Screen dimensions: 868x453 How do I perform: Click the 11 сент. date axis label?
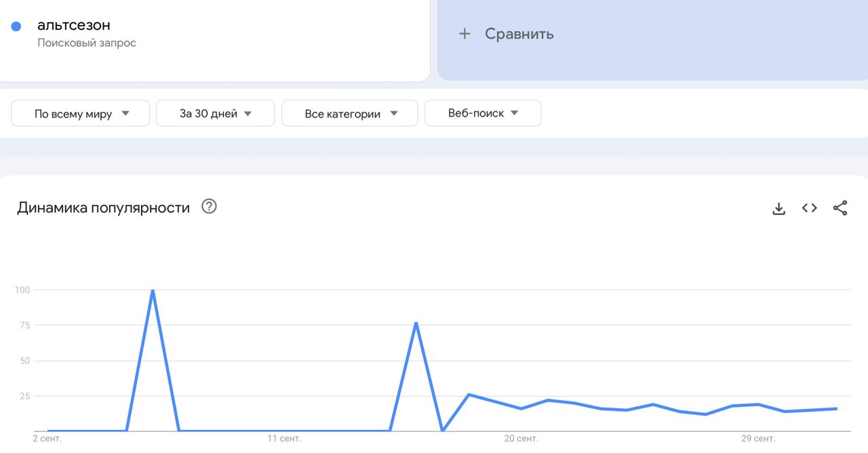pyautogui.click(x=284, y=439)
